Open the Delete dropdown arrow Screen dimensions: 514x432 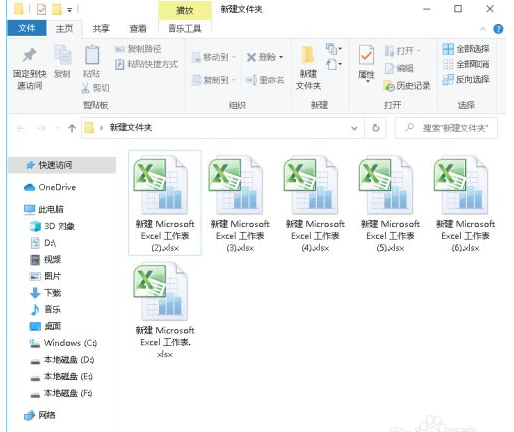click(x=281, y=57)
